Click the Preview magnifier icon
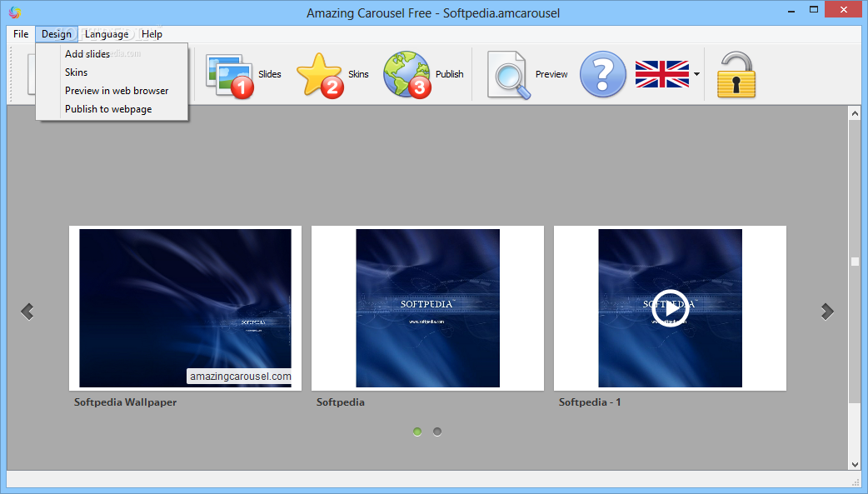 (x=509, y=75)
